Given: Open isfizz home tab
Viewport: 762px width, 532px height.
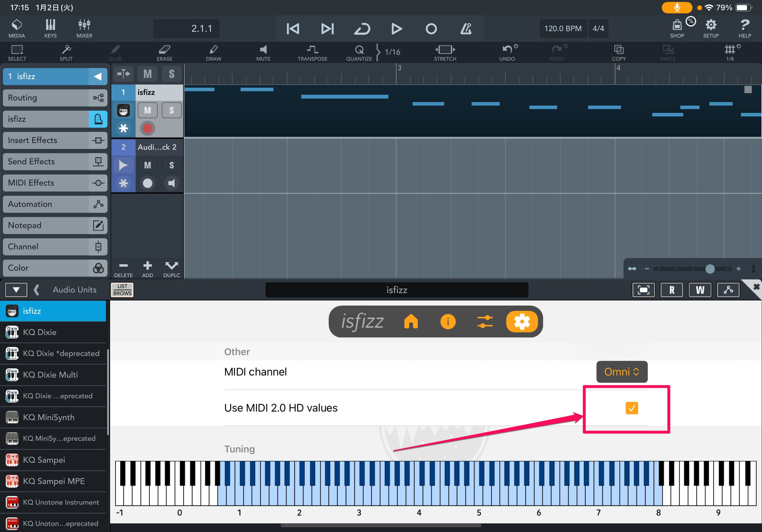Looking at the screenshot, I should point(411,321).
